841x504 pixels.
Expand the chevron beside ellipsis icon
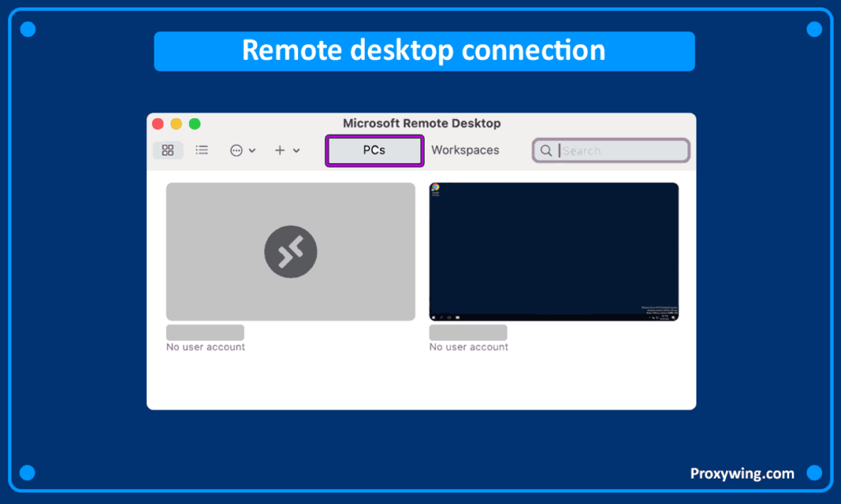pyautogui.click(x=252, y=151)
